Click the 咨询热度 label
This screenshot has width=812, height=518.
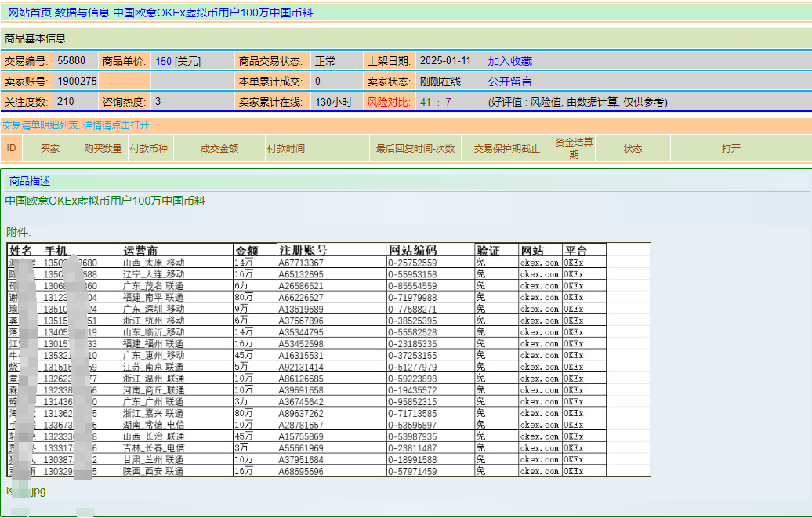pyautogui.click(x=125, y=102)
